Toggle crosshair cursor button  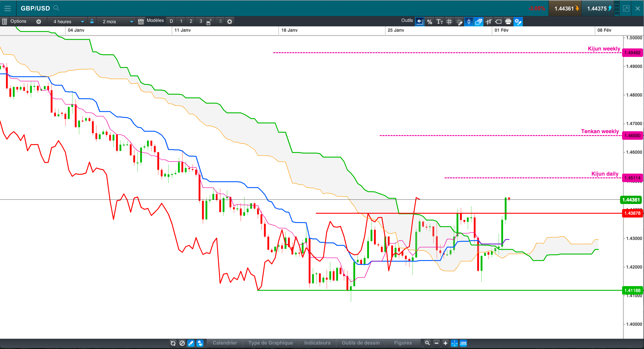[454, 343]
